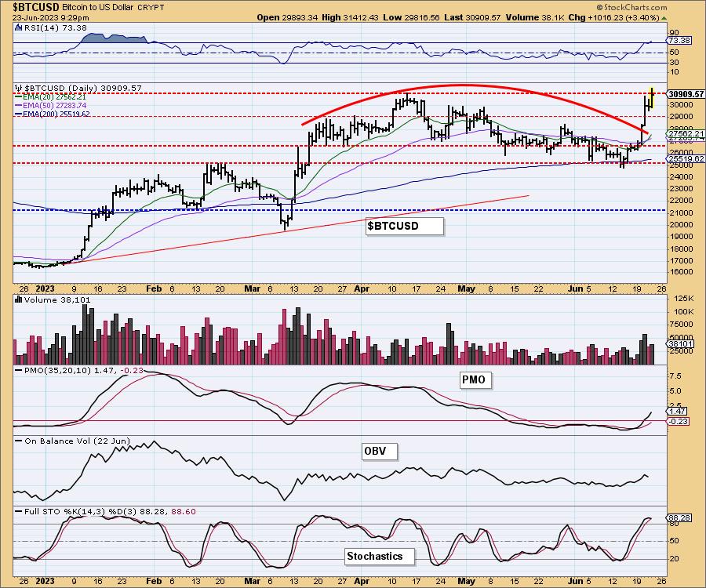The height and width of the screenshot is (588, 706).
Task: Click the StockCharts.com copyright link
Action: tap(631, 7)
